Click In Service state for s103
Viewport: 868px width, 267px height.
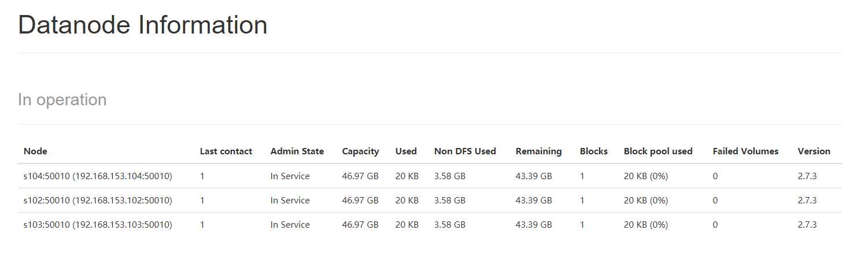(290, 225)
